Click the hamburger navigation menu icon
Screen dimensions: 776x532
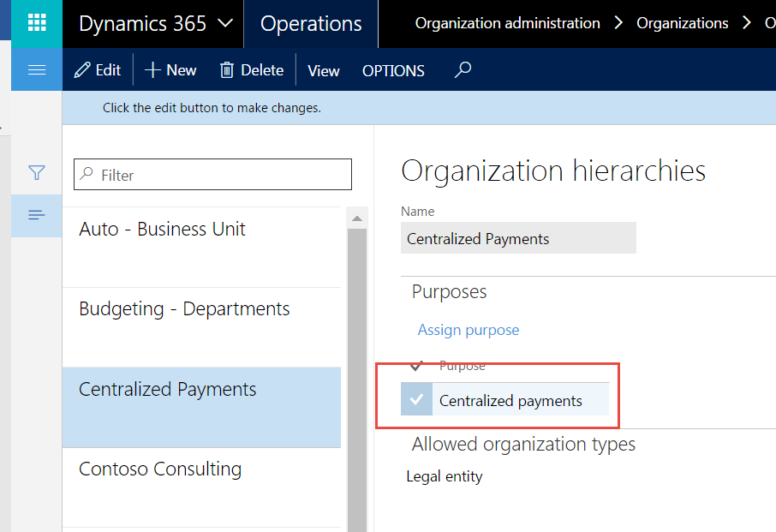click(37, 70)
